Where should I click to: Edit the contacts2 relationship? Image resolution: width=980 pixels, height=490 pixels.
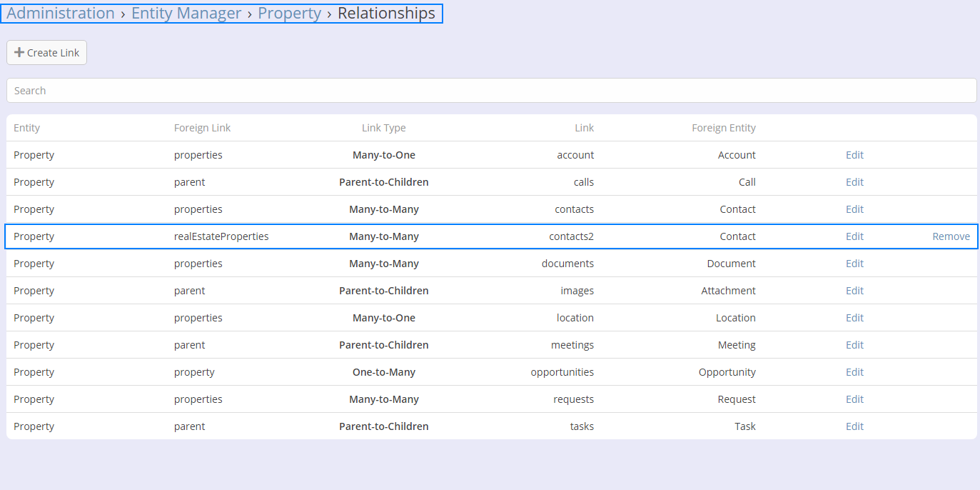coord(854,236)
